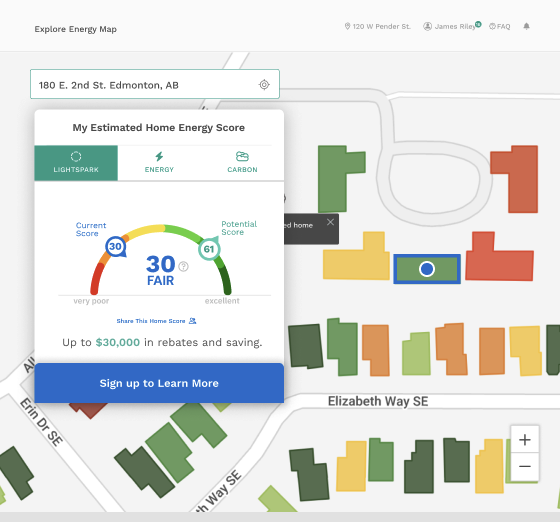Click the blue dot marker on selected home

(x=427, y=269)
